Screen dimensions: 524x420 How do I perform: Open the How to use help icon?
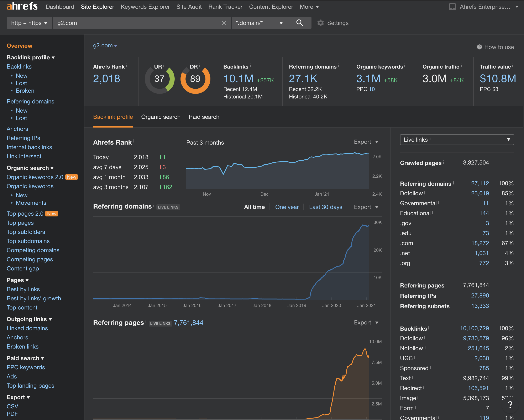coord(479,47)
